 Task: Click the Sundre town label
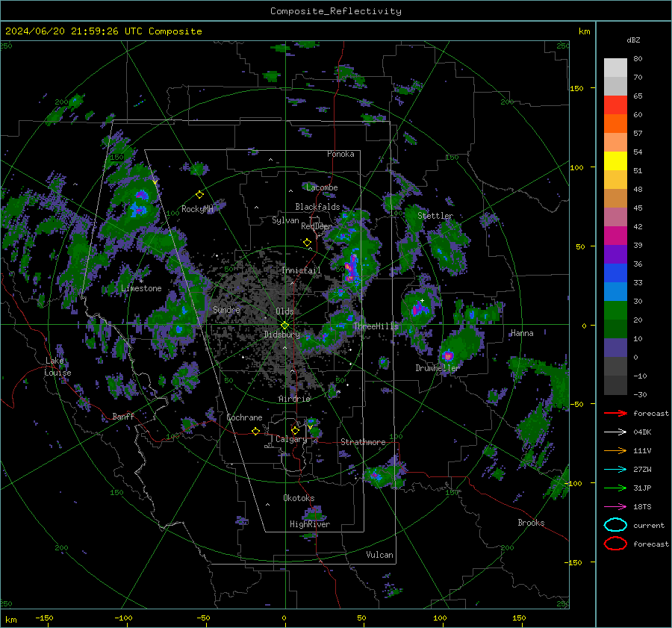point(226,309)
